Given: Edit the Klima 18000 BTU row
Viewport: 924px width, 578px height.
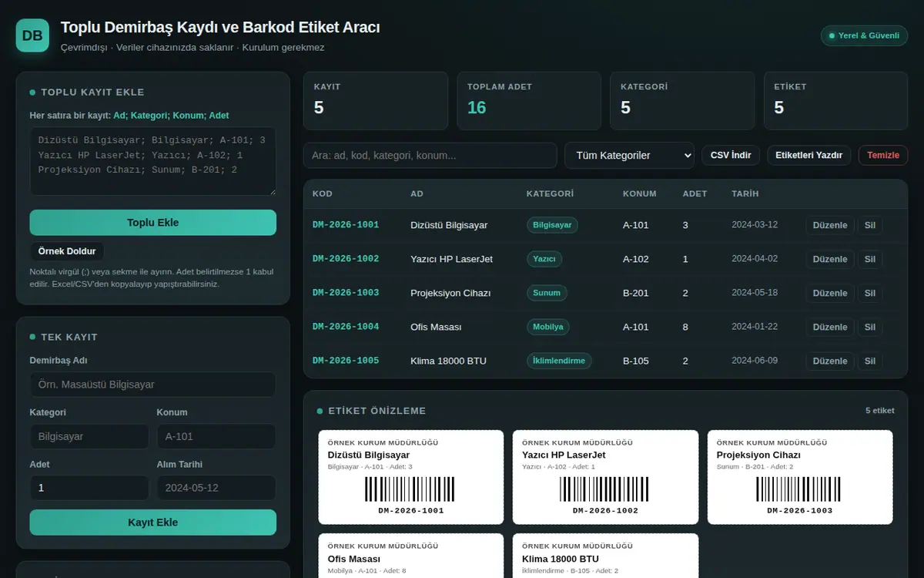Looking at the screenshot, I should 830,361.
